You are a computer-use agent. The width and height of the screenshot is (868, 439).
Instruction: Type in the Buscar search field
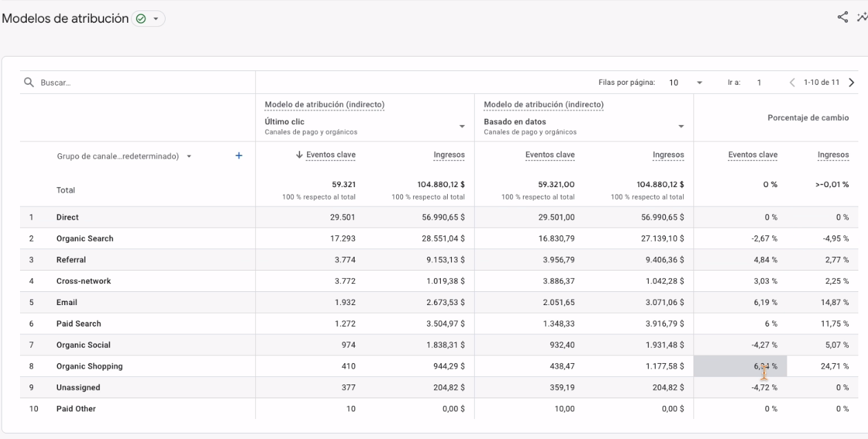coord(138,83)
